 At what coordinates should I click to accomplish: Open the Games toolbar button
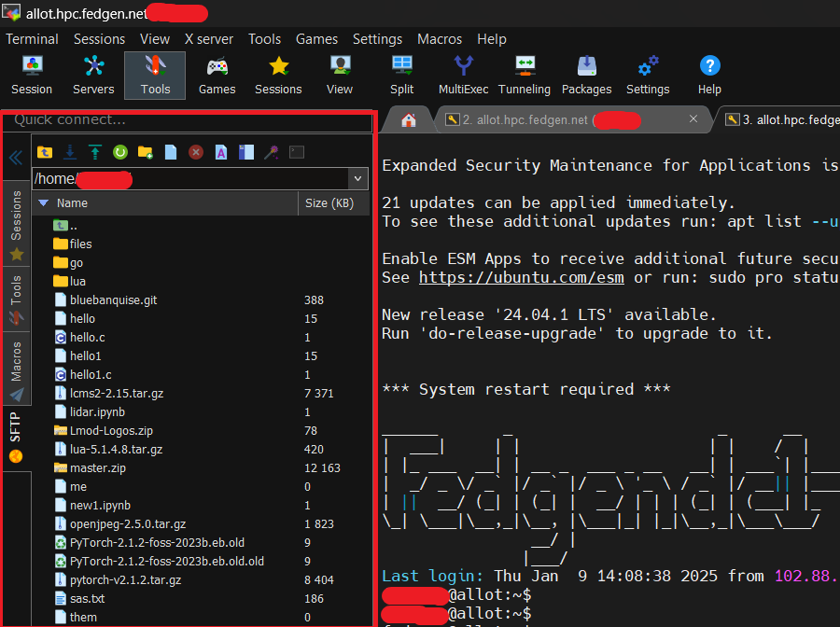pos(217,76)
